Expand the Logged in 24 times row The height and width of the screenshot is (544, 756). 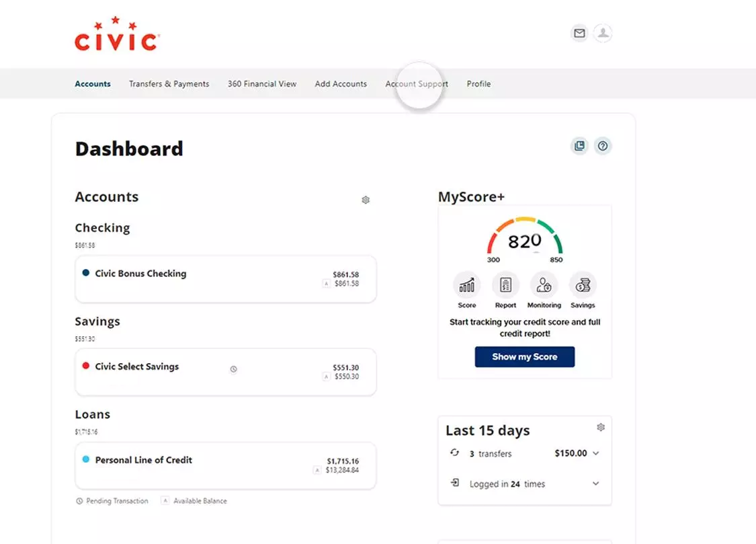[595, 483]
